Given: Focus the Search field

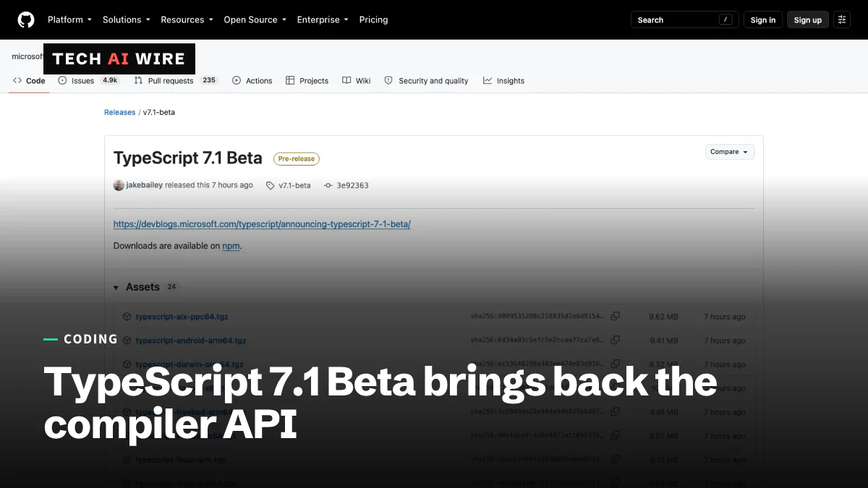Looking at the screenshot, I should click(x=685, y=20).
